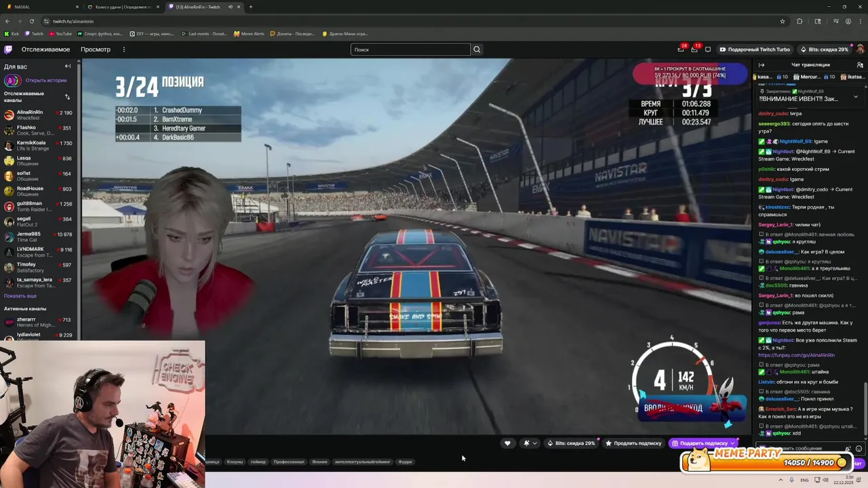Viewport: 868px width, 488px height.
Task: Open the Meme Alerts bookmark
Action: click(249, 33)
